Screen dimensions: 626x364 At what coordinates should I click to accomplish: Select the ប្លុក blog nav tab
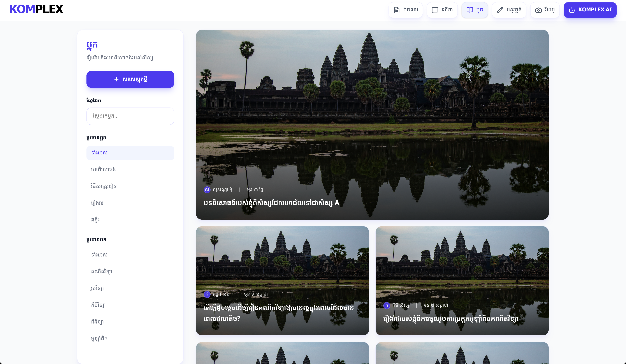tap(475, 10)
